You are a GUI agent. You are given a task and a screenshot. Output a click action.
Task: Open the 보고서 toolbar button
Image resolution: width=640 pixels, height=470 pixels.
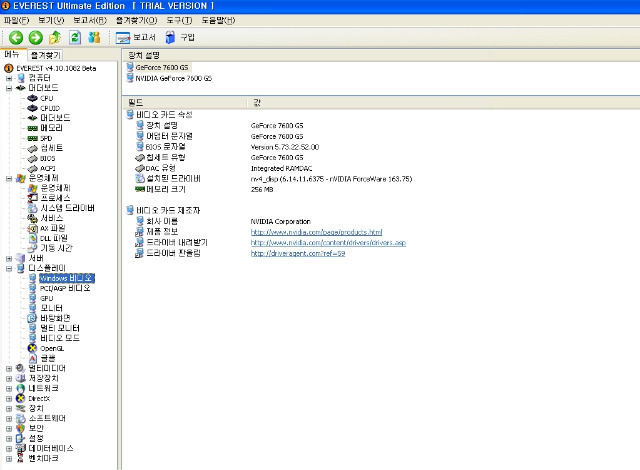(136, 38)
